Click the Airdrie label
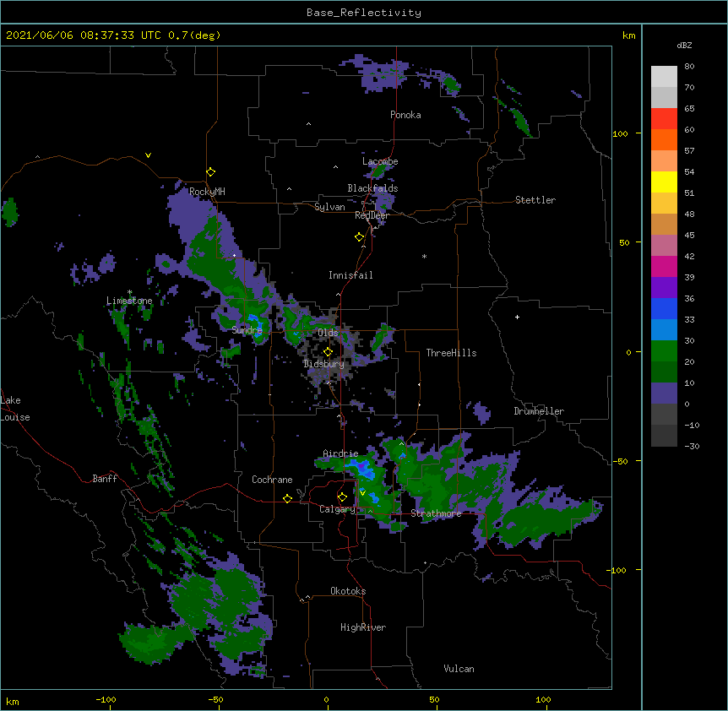The image size is (728, 711). coord(340,453)
